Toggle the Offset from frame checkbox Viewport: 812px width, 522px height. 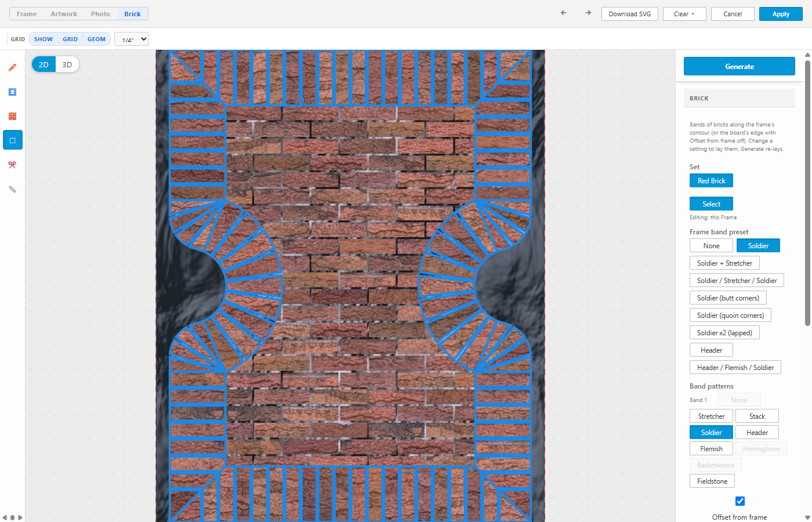(740, 501)
